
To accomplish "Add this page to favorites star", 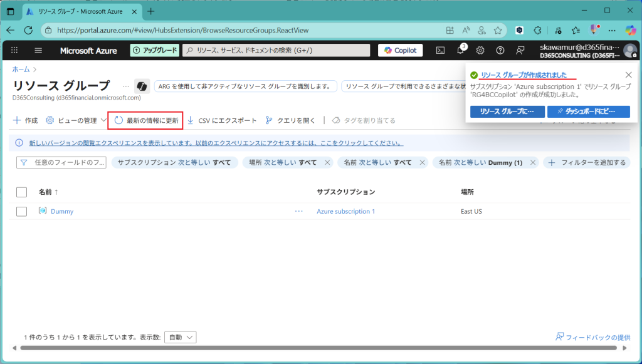I will click(498, 30).
